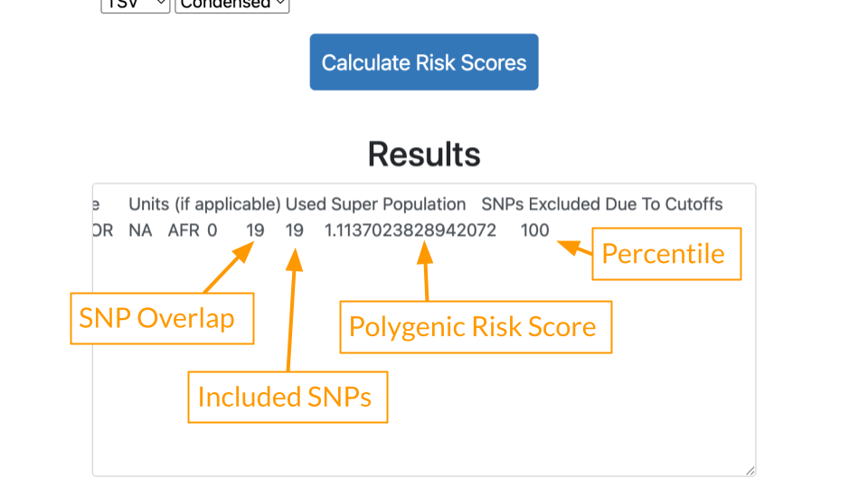Click the Units (if applicable) column header
This screenshot has height=488, width=868.
point(205,204)
